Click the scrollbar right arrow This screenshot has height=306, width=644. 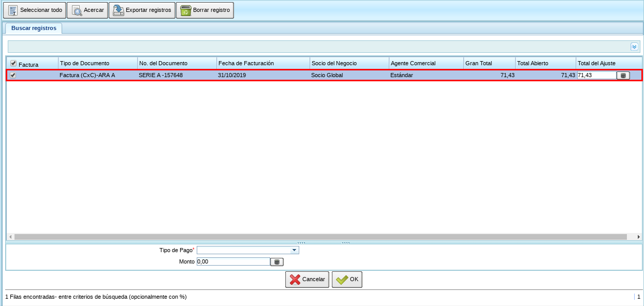pos(638,237)
